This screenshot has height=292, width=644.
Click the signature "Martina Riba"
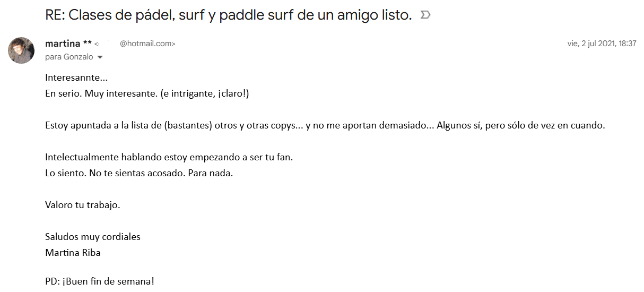tap(73, 253)
